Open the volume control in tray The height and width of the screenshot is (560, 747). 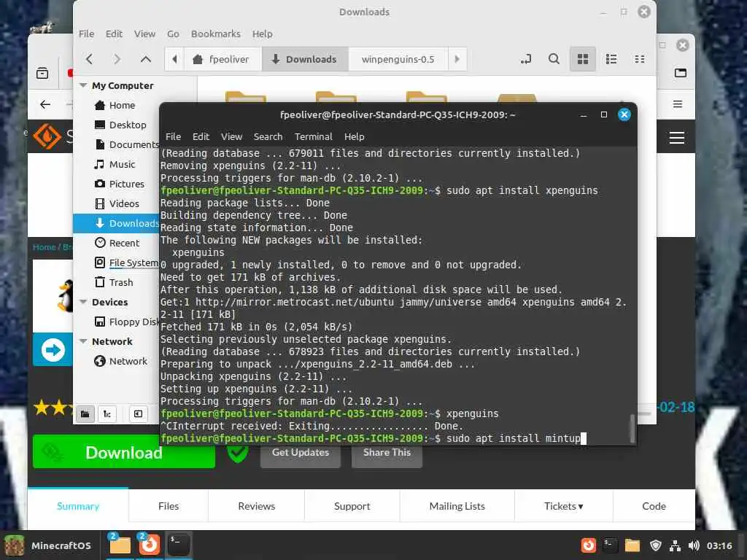click(694, 545)
